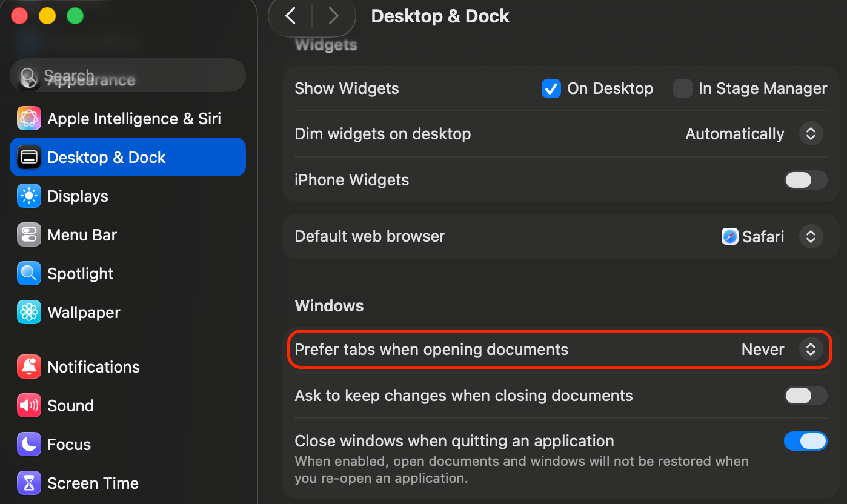Click the Sound speaker icon

click(29, 406)
